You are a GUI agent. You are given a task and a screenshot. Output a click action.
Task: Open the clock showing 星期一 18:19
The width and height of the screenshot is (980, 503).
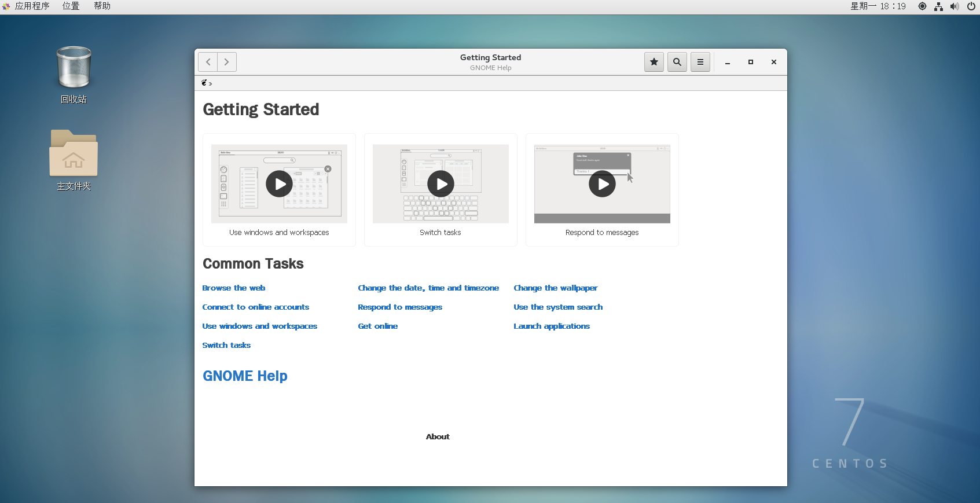click(878, 6)
